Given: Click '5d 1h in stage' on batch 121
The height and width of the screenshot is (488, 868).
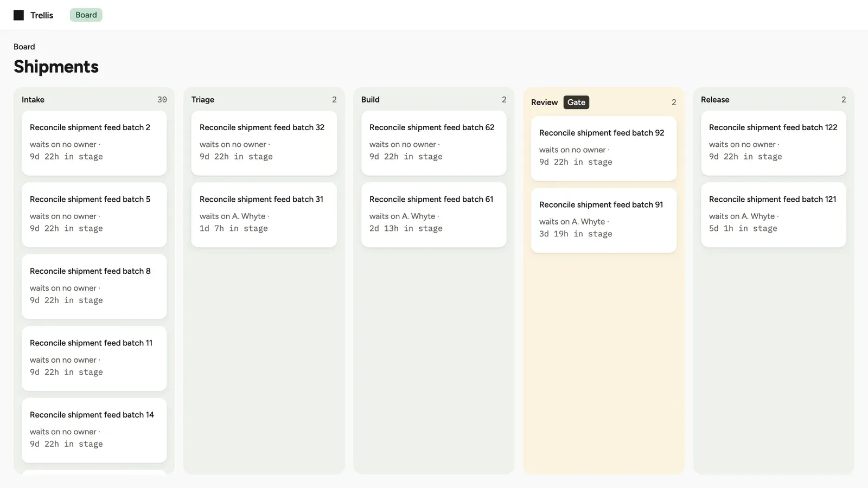Looking at the screenshot, I should pos(743,229).
